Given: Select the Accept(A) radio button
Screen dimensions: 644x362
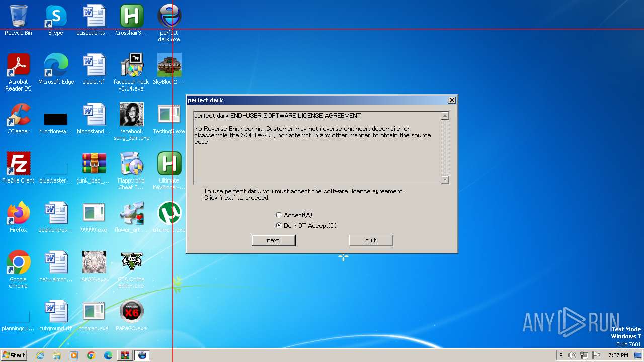Looking at the screenshot, I should pos(279,215).
